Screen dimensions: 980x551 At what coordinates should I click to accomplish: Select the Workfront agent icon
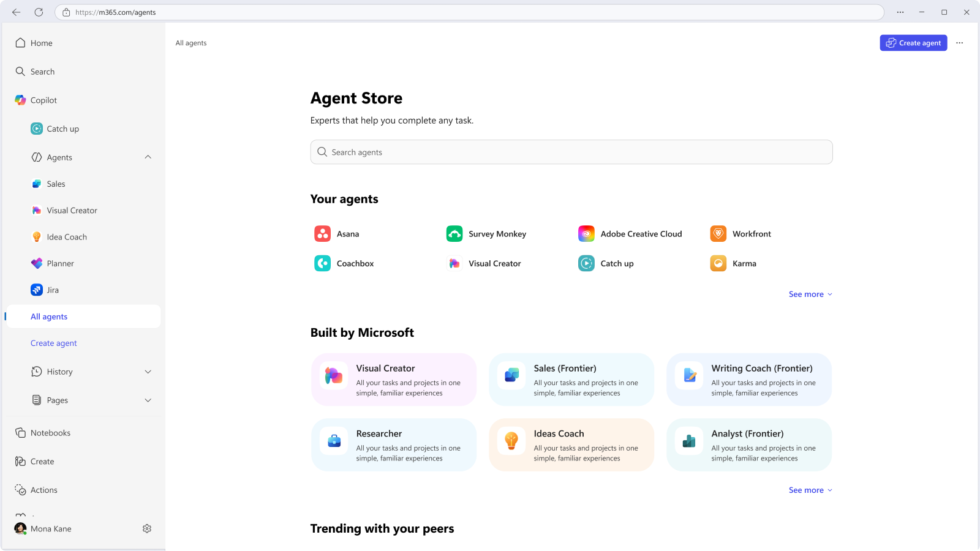pyautogui.click(x=718, y=234)
